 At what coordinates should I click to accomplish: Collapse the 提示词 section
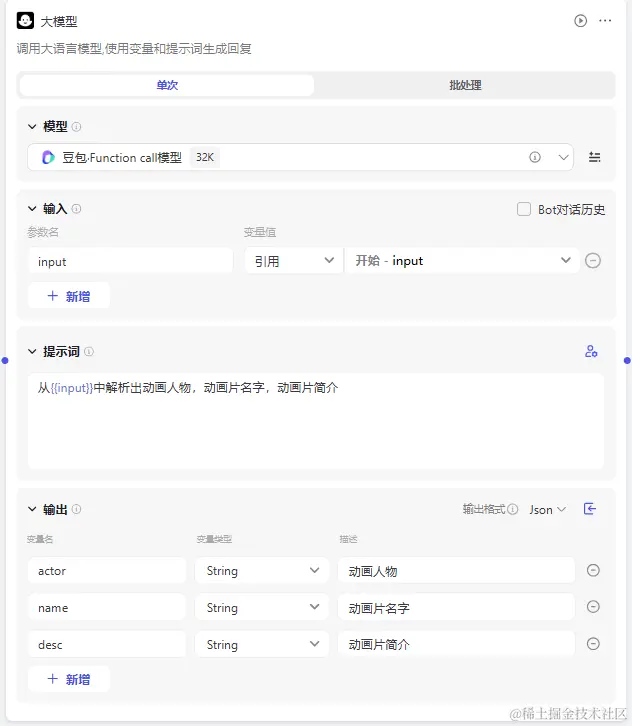coord(32,351)
